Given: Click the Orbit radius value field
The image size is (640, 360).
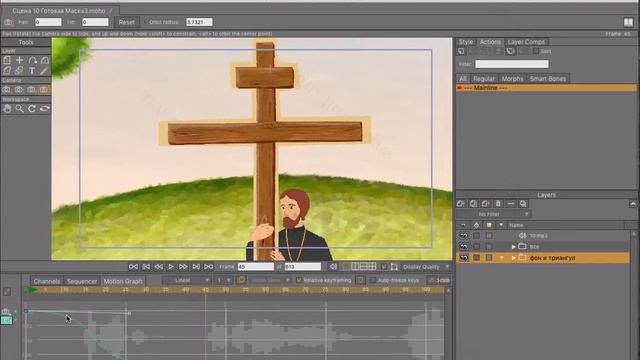Looking at the screenshot, I should 199,22.
